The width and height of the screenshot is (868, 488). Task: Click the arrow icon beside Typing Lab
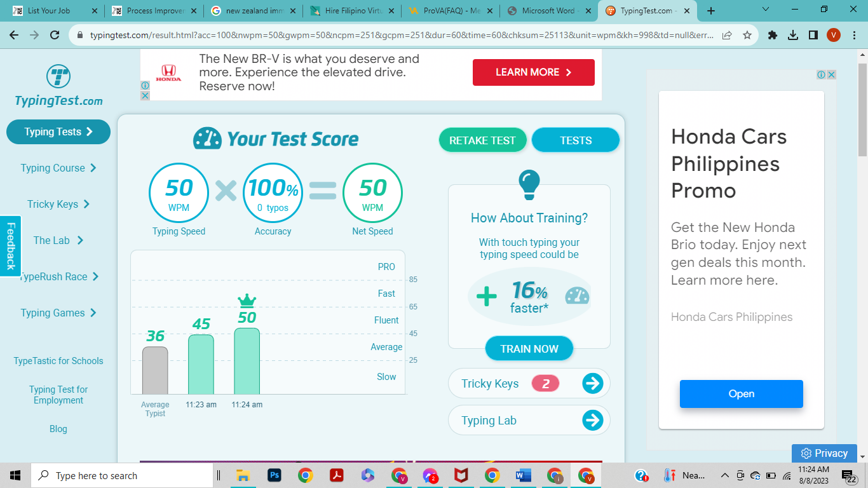coord(592,420)
